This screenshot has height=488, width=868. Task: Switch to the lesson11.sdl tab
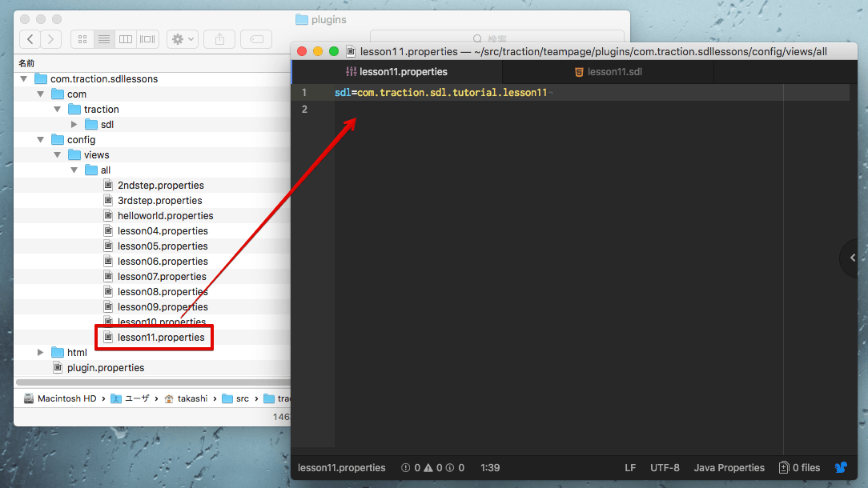click(608, 72)
